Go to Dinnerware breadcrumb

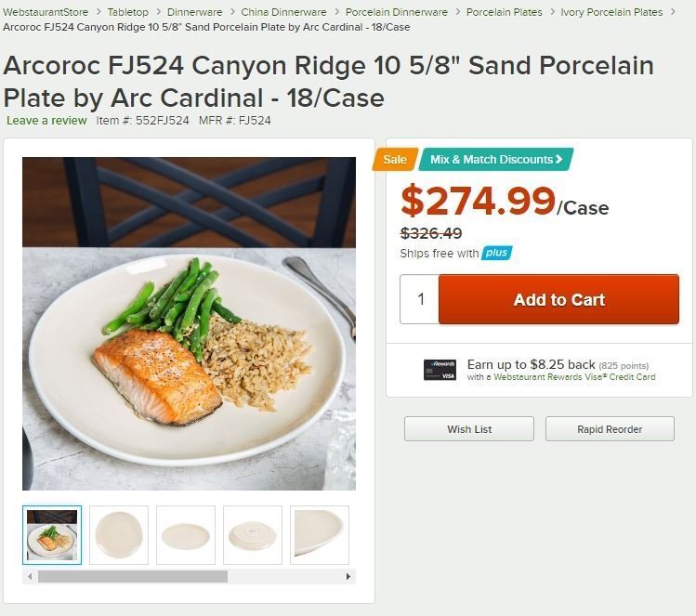(194, 12)
